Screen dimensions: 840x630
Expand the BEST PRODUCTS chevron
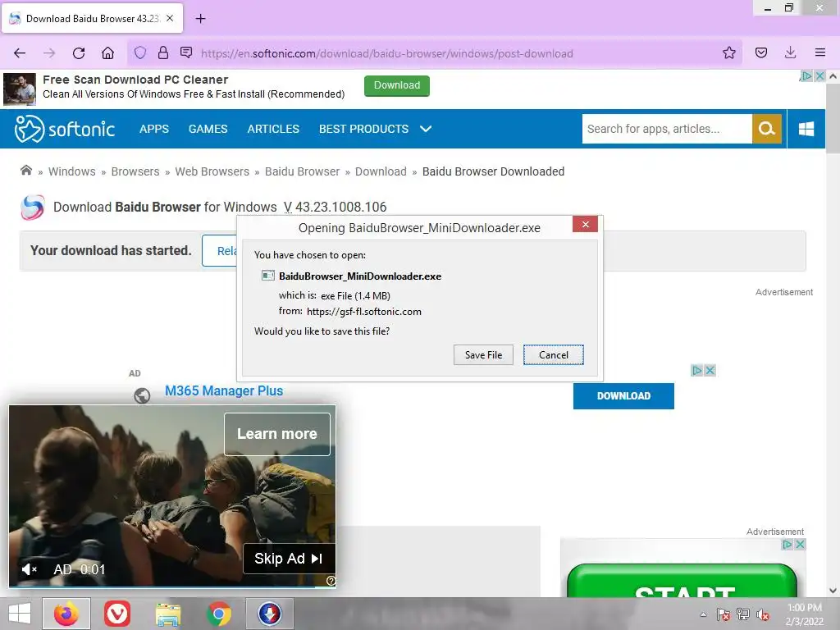pos(426,129)
